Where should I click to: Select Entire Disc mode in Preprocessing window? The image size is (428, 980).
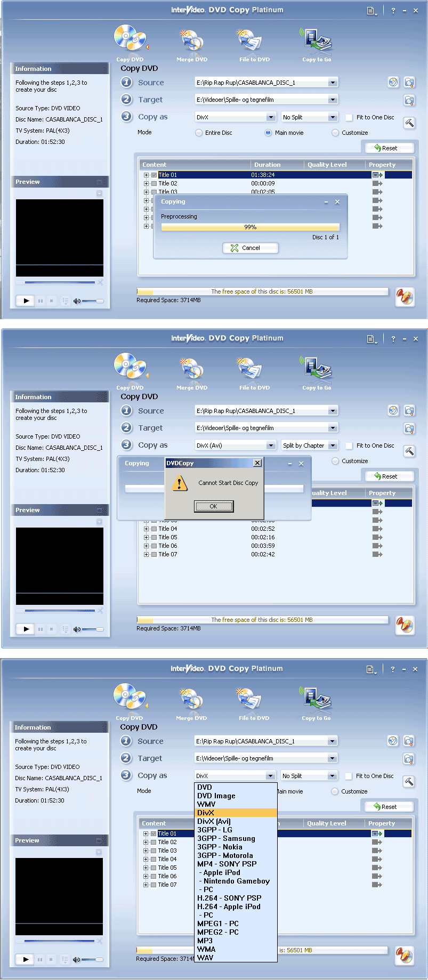point(199,133)
